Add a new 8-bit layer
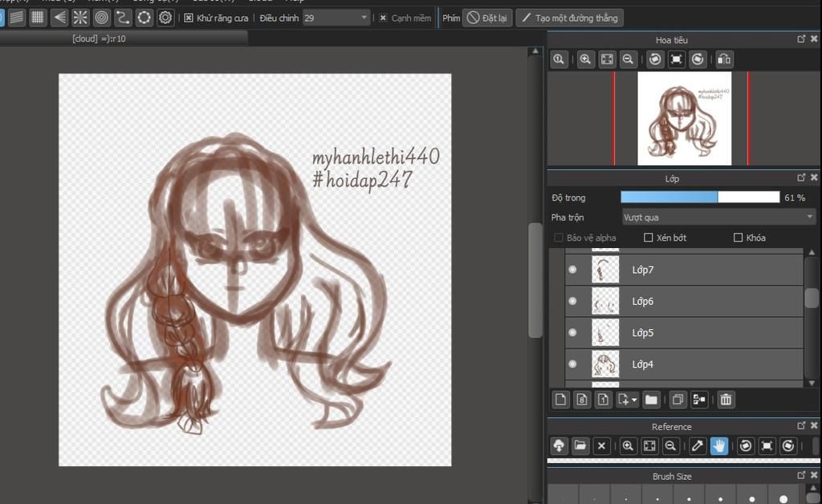 click(x=582, y=400)
